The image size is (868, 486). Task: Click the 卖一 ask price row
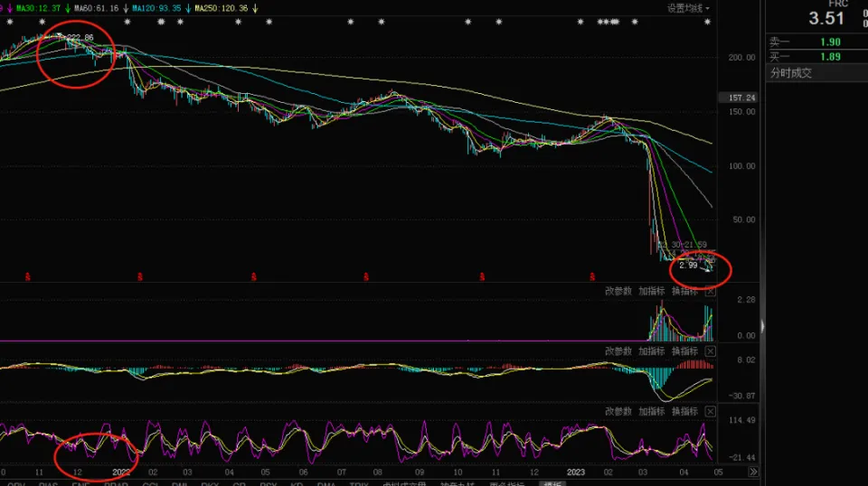[805, 42]
